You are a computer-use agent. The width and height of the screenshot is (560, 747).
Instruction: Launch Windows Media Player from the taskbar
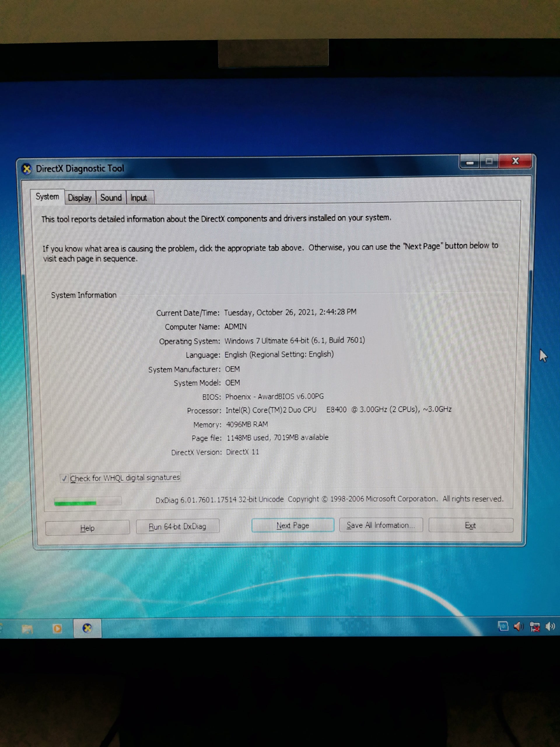pos(57,629)
